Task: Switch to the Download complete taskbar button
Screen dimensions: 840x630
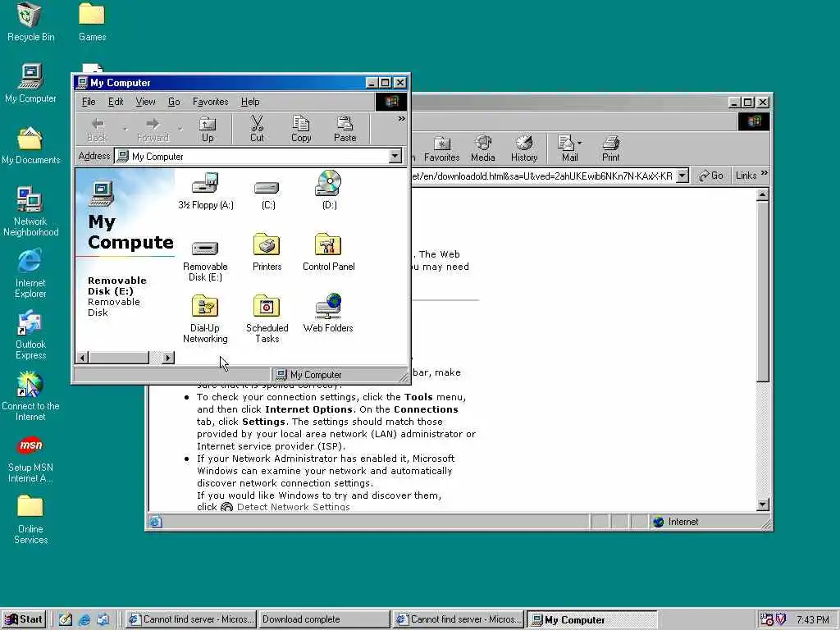Action: [x=323, y=619]
